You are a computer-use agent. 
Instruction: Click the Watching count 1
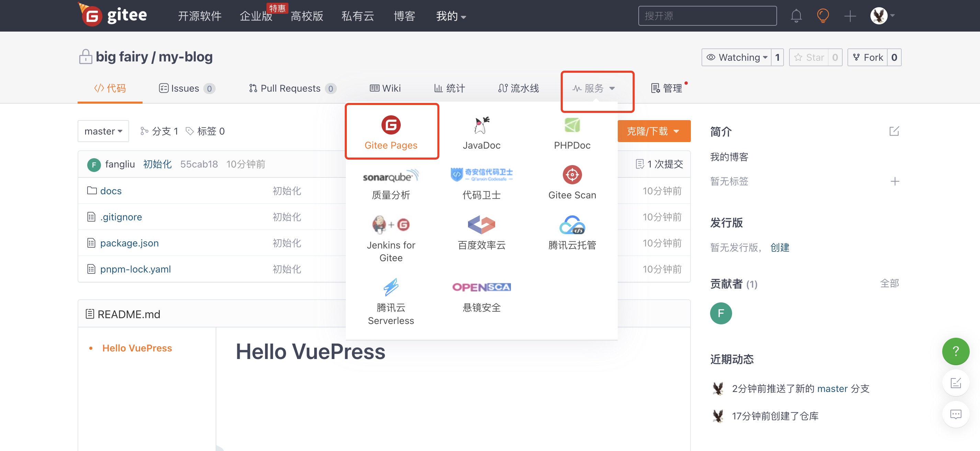coord(777,57)
